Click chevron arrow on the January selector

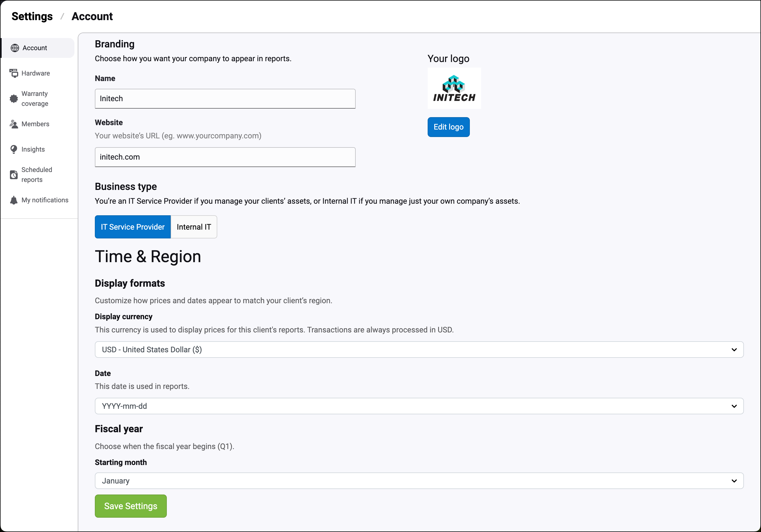pyautogui.click(x=734, y=481)
